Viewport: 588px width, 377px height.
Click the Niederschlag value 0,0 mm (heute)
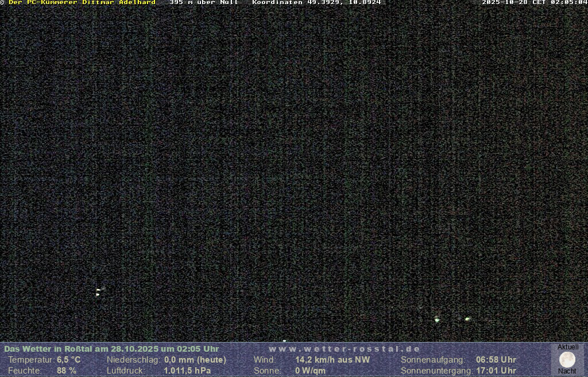[x=195, y=360]
